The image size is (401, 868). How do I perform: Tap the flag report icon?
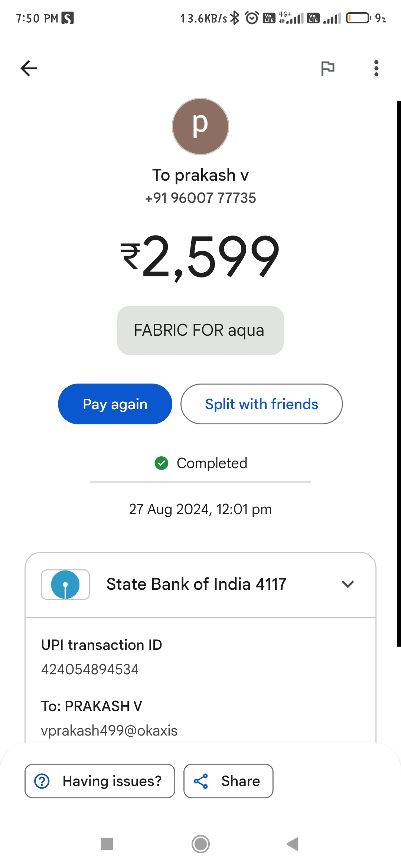pos(327,68)
